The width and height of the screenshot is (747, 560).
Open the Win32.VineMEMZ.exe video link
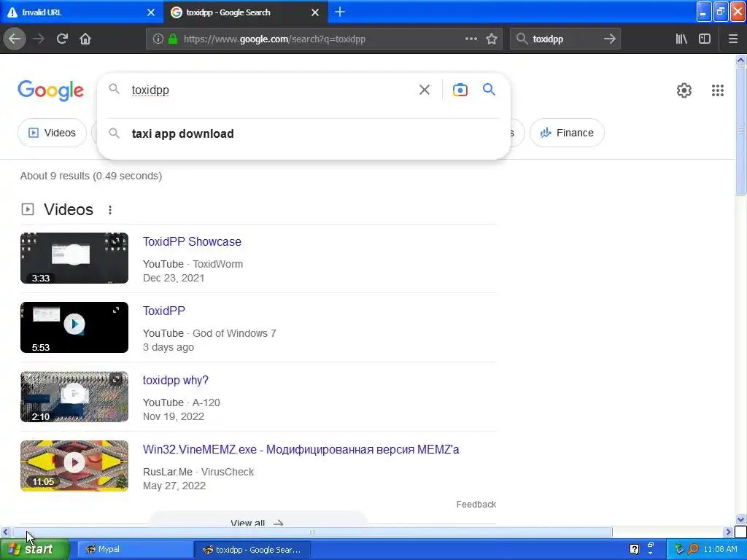tap(301, 449)
